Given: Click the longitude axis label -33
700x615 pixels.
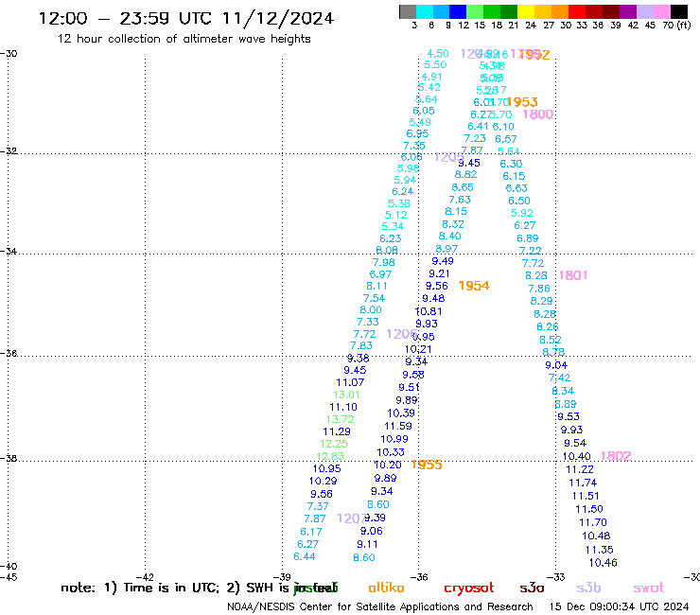Looking at the screenshot, I should [556, 577].
